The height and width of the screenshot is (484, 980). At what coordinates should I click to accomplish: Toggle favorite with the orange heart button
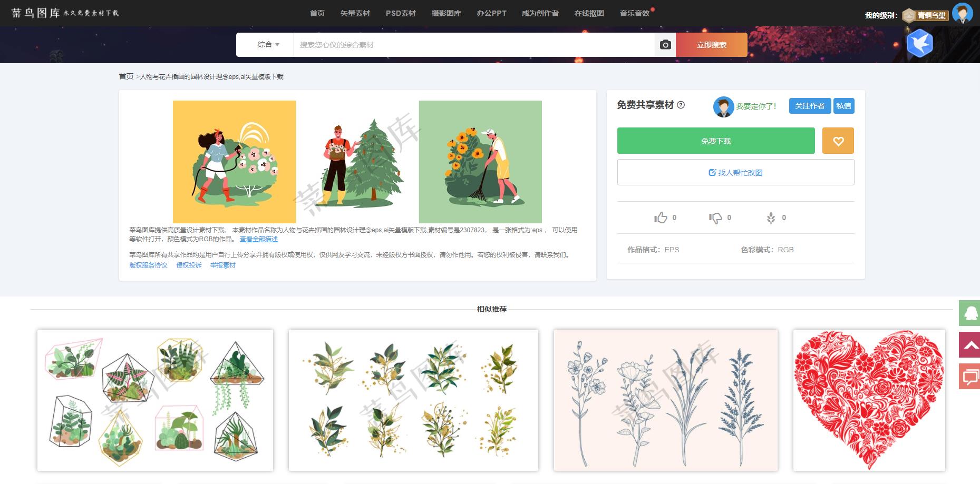[x=838, y=141]
